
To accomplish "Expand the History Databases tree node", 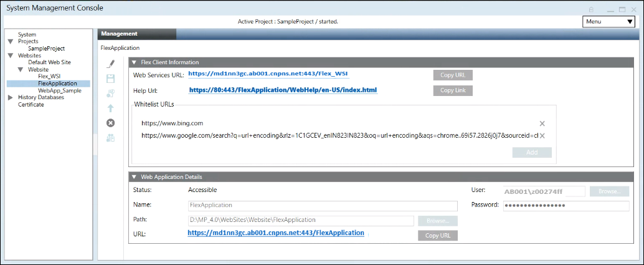I will 10,98.
